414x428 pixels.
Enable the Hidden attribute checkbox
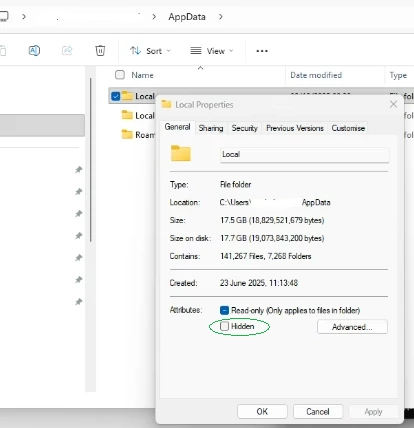click(224, 326)
